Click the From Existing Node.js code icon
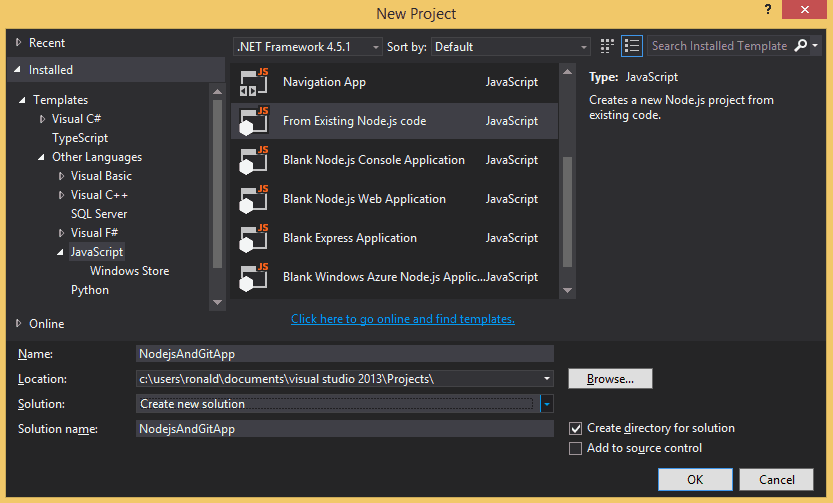This screenshot has height=503, width=833. [x=251, y=121]
